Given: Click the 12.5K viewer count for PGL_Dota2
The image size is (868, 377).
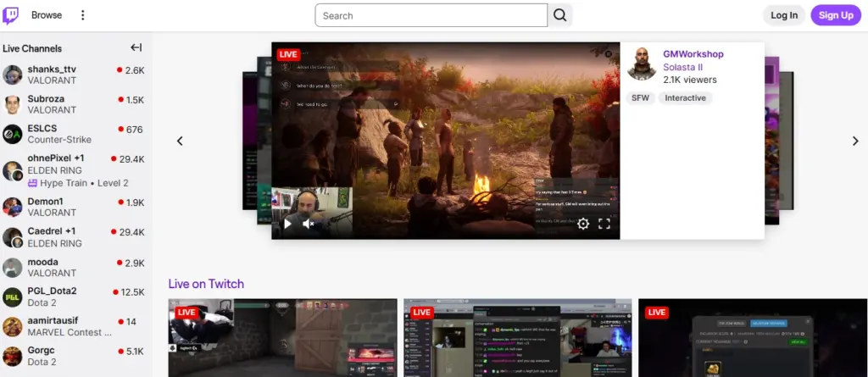Looking at the screenshot, I should point(133,291).
